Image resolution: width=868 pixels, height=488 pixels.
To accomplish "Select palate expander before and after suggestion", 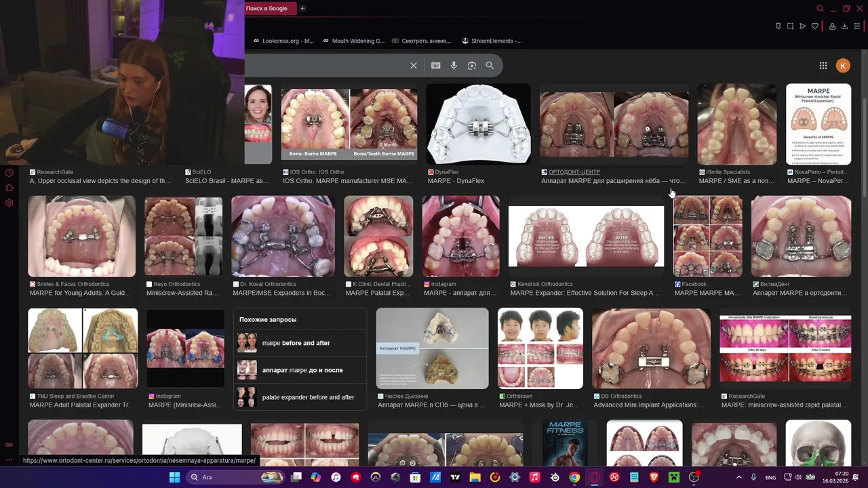I will pyautogui.click(x=300, y=397).
